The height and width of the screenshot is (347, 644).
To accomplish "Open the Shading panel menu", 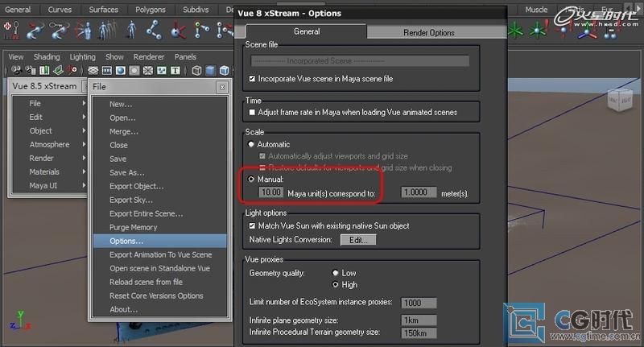I will (47, 56).
